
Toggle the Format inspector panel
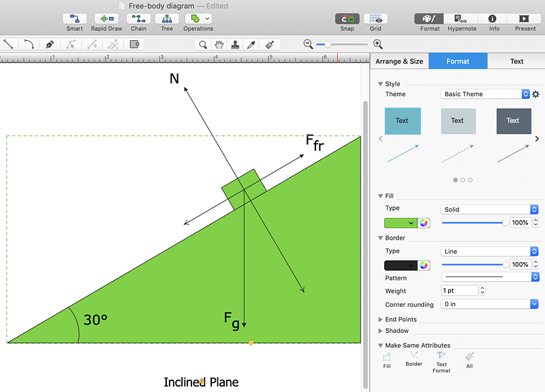(429, 21)
